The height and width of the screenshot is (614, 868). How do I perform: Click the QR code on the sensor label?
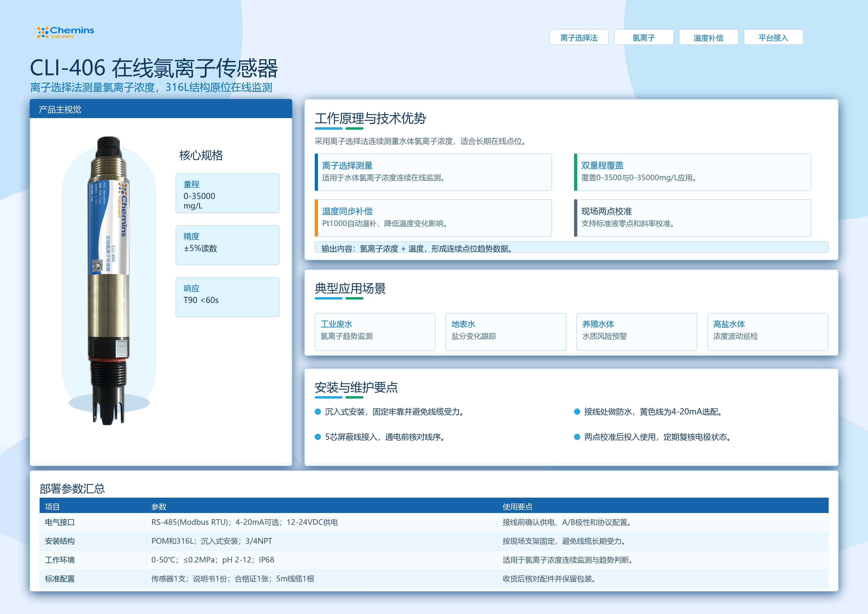coord(97,265)
